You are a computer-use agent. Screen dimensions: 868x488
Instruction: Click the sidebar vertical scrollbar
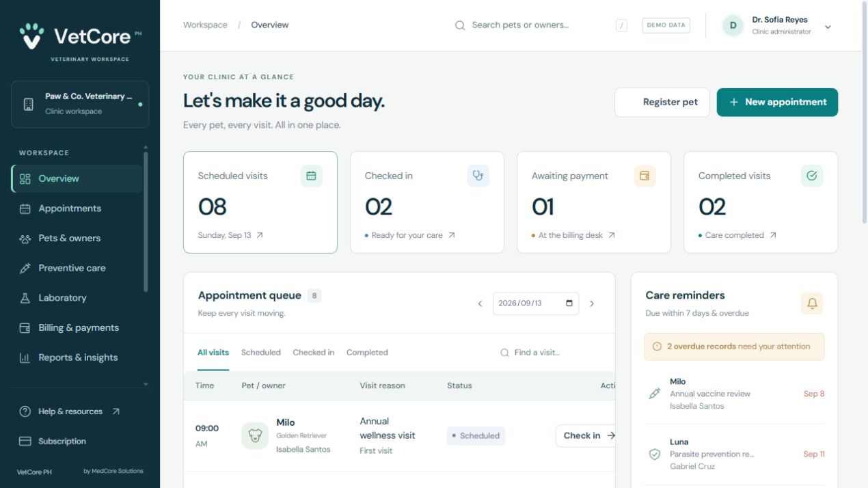pyautogui.click(x=146, y=221)
